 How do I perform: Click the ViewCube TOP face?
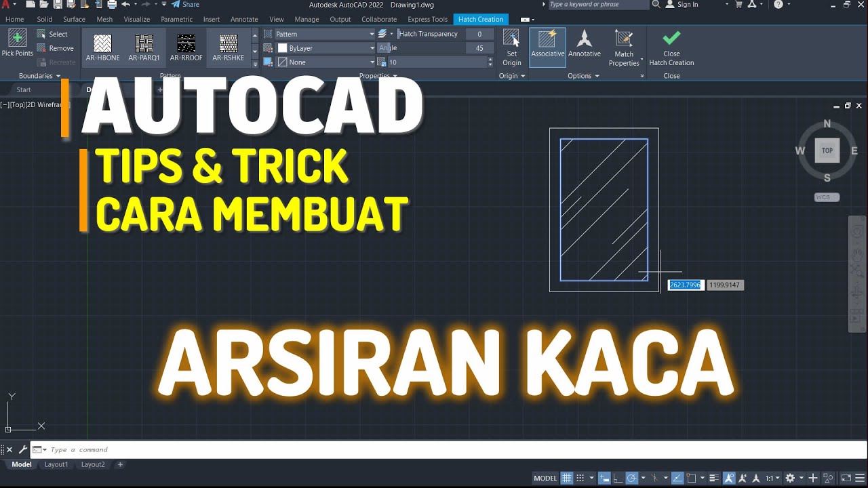point(827,150)
